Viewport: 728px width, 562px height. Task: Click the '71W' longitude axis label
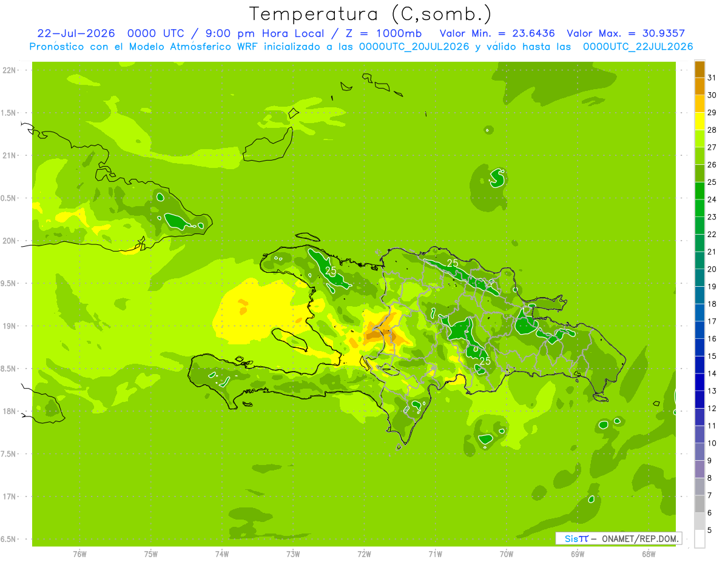(435, 554)
